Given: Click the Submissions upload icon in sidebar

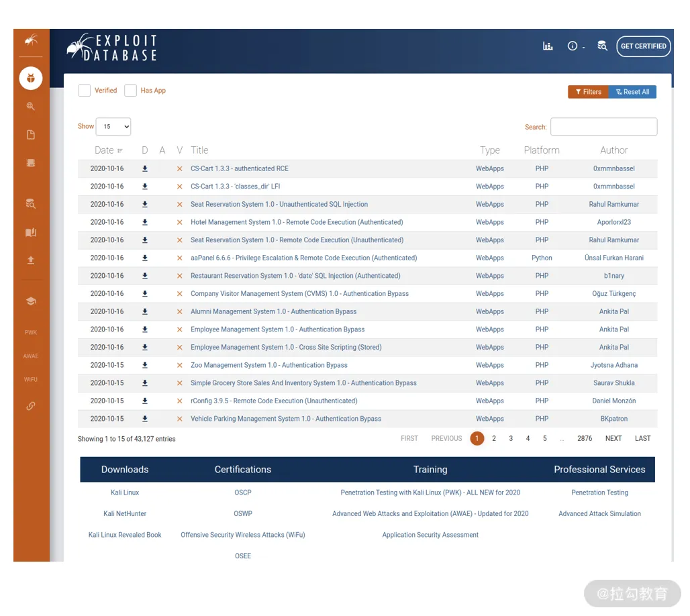Looking at the screenshot, I should point(31,260).
